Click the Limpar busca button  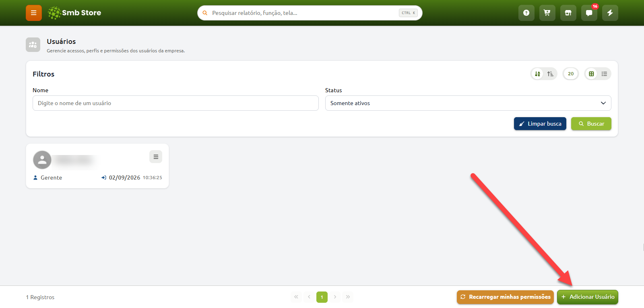coord(540,124)
